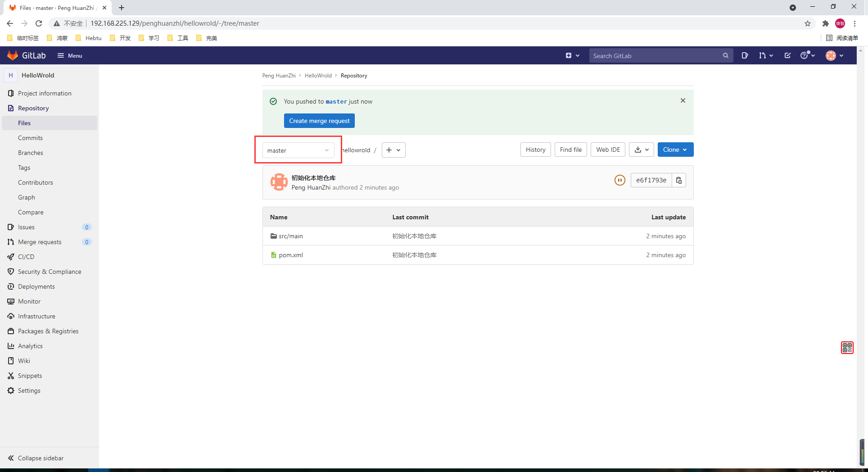Image resolution: width=868 pixels, height=472 pixels.
Task: Open the master branch selector dropdown
Action: pyautogui.click(x=298, y=150)
